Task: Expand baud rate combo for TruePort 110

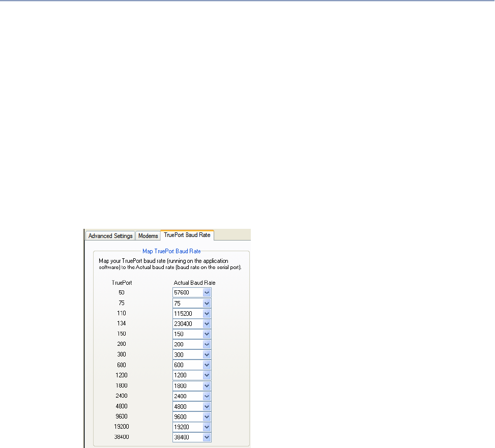Action: pos(207,314)
